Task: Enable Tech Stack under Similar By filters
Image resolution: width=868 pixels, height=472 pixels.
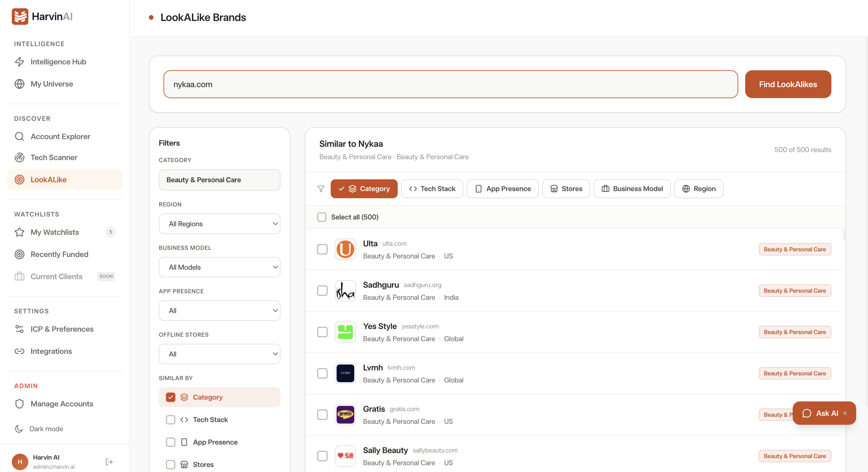Action: [171, 419]
